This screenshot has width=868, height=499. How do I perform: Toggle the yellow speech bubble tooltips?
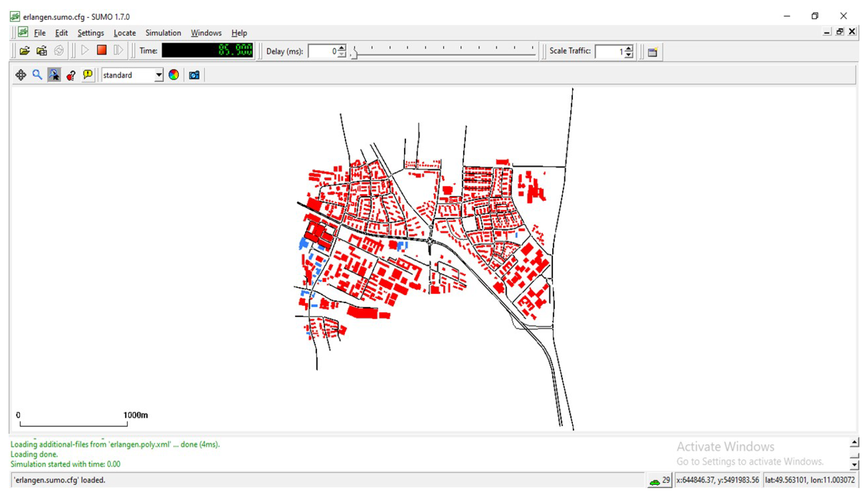coord(88,75)
